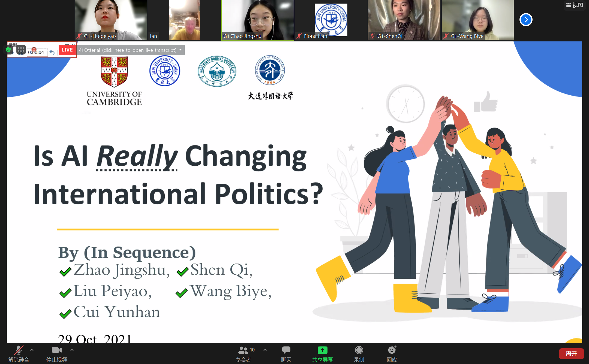Click the blue undo arrow icon
Screen dimensions: 589x364
pos(52,52)
